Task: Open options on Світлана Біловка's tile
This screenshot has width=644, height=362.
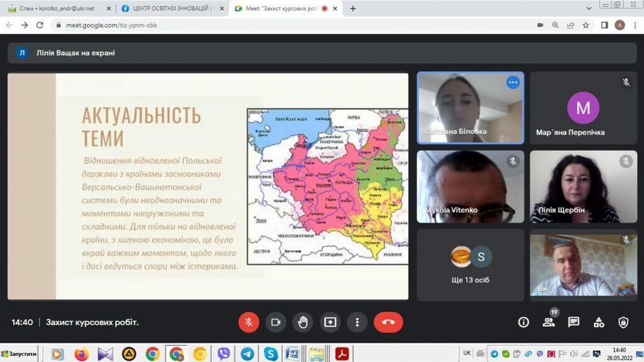Action: [513, 82]
